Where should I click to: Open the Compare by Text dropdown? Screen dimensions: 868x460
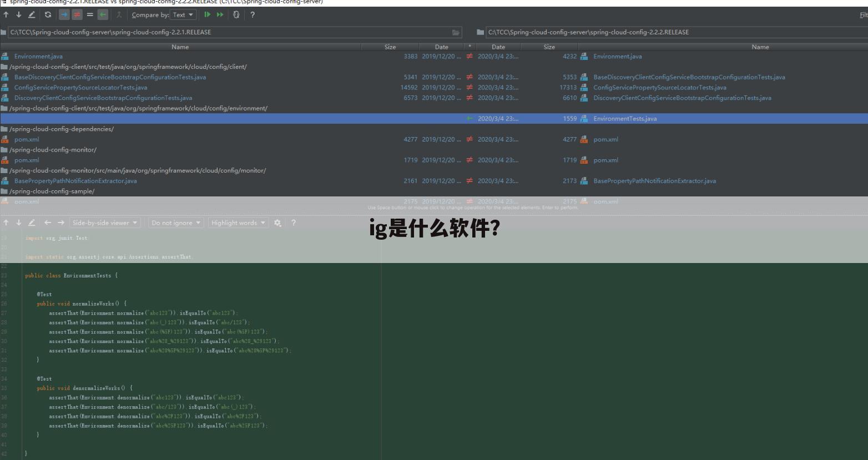click(x=183, y=15)
